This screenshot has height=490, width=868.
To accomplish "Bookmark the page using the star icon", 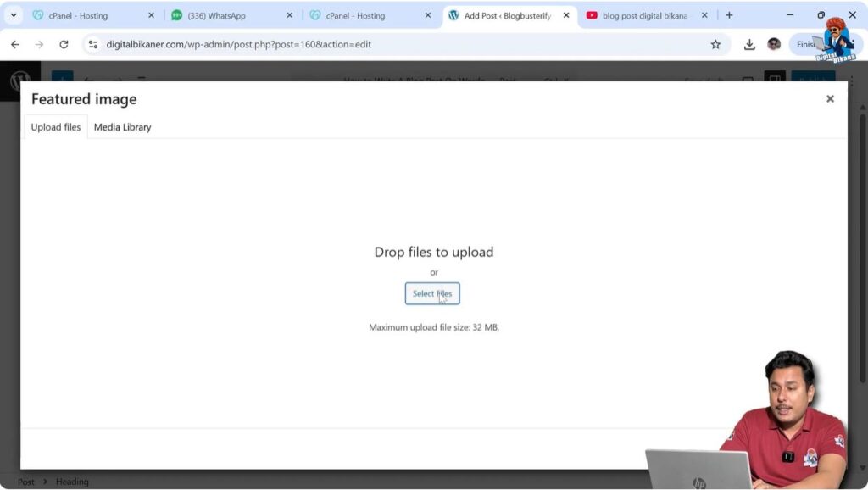I will 715,44.
